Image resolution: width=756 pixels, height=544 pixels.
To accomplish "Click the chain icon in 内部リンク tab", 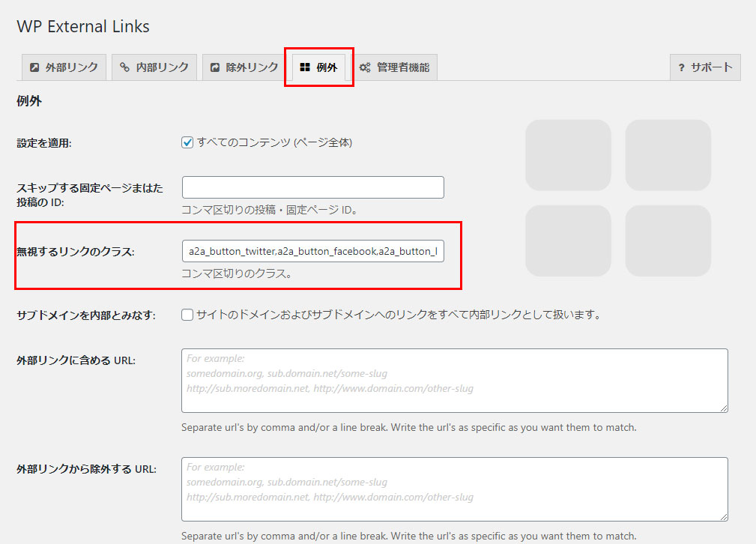I will [125, 67].
